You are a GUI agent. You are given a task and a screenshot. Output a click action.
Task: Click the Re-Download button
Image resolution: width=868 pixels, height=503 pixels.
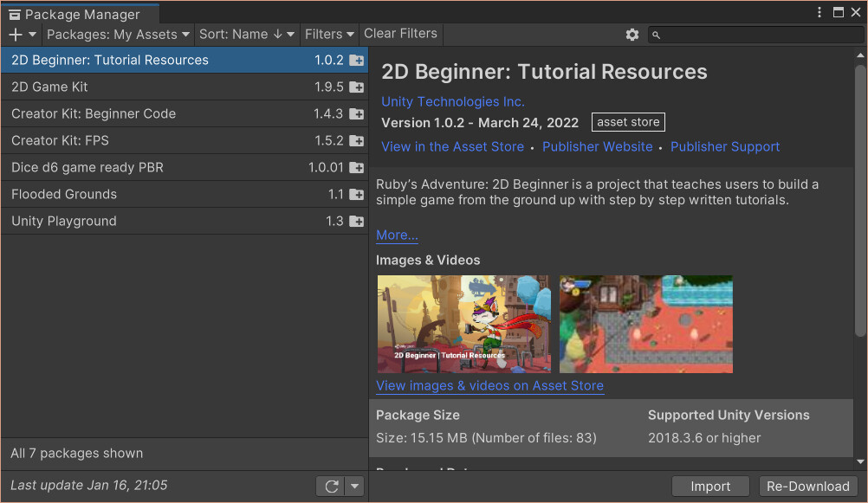(807, 487)
